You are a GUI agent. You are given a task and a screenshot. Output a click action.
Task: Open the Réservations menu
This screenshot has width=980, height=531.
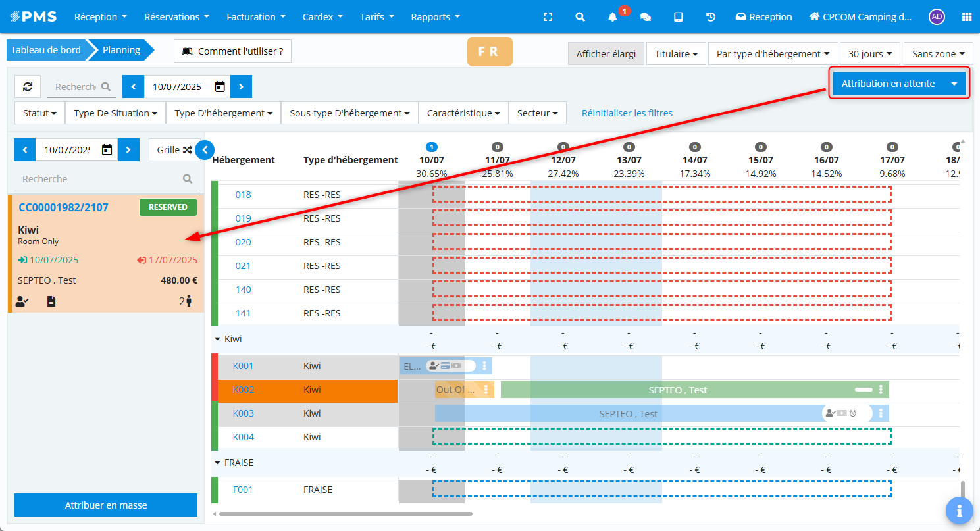pos(176,17)
